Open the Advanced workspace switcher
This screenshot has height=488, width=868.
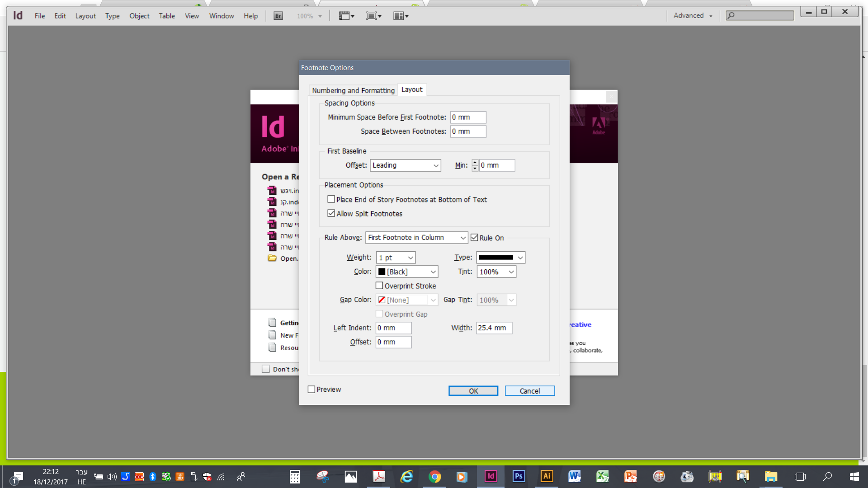point(693,15)
